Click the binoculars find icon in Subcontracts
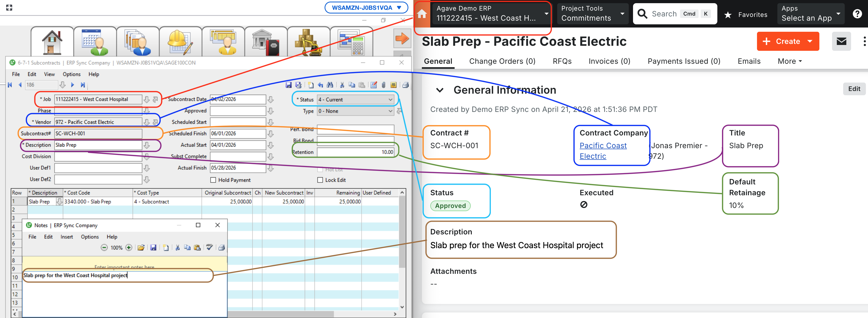This screenshot has height=318, width=868. pos(330,85)
